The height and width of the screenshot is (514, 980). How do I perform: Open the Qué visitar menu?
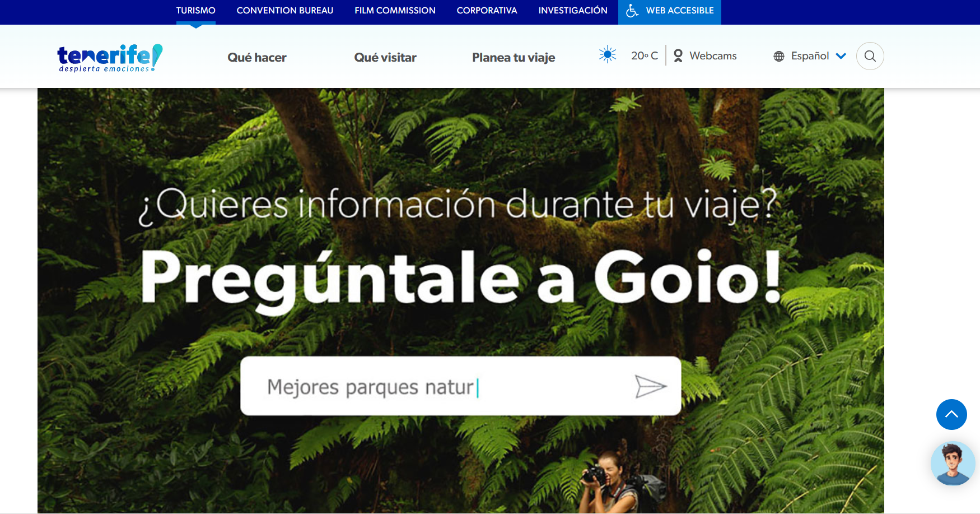(x=385, y=57)
